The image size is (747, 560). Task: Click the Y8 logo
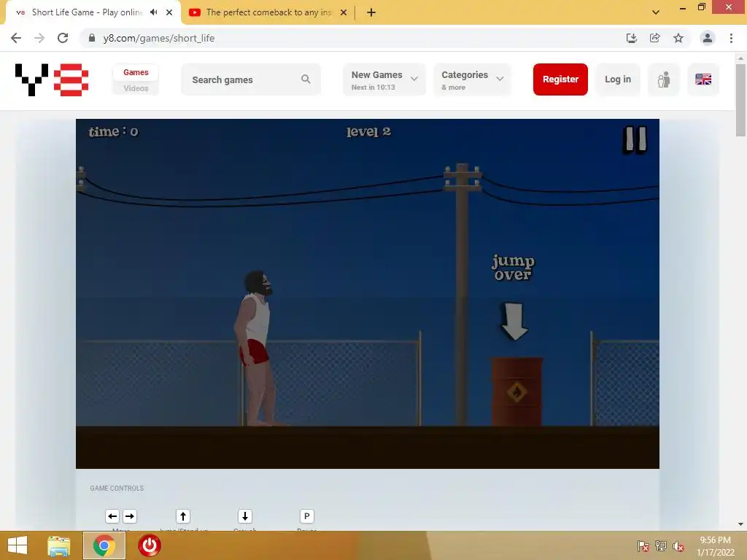click(52, 80)
